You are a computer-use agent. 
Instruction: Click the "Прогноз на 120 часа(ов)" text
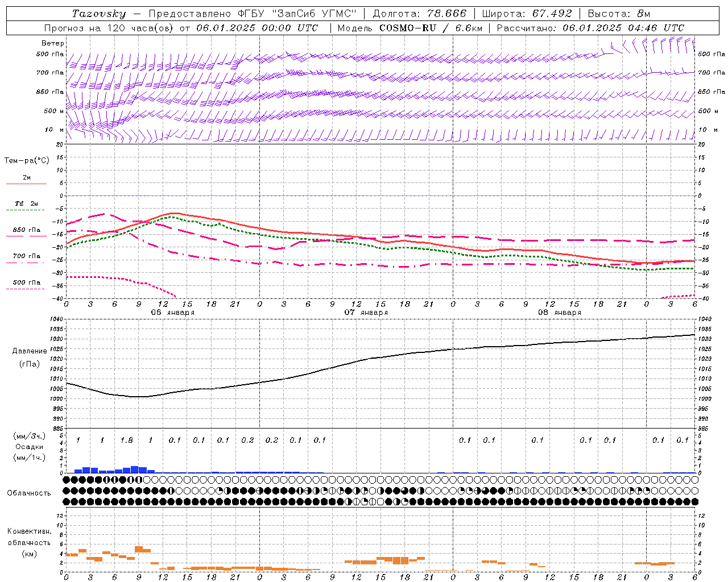pos(109,28)
